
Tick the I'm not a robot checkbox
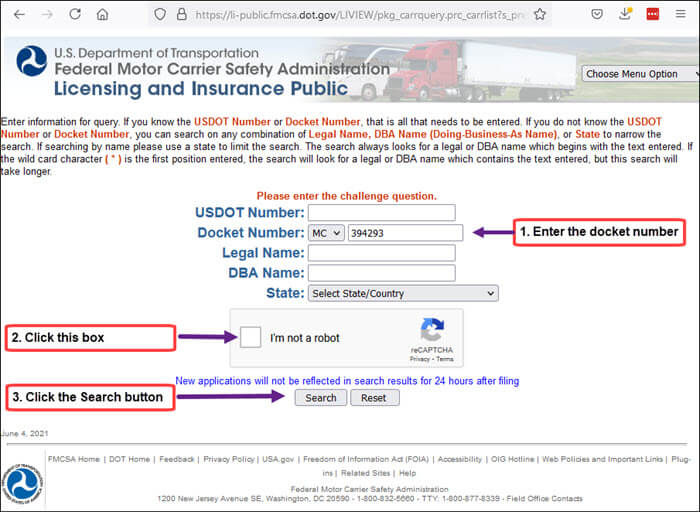click(x=250, y=337)
